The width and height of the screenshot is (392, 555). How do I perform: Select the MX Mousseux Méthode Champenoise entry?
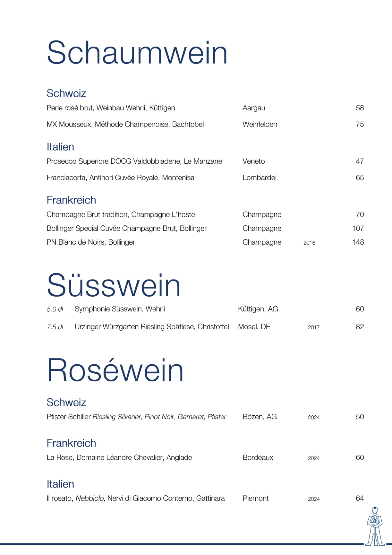coord(125,124)
